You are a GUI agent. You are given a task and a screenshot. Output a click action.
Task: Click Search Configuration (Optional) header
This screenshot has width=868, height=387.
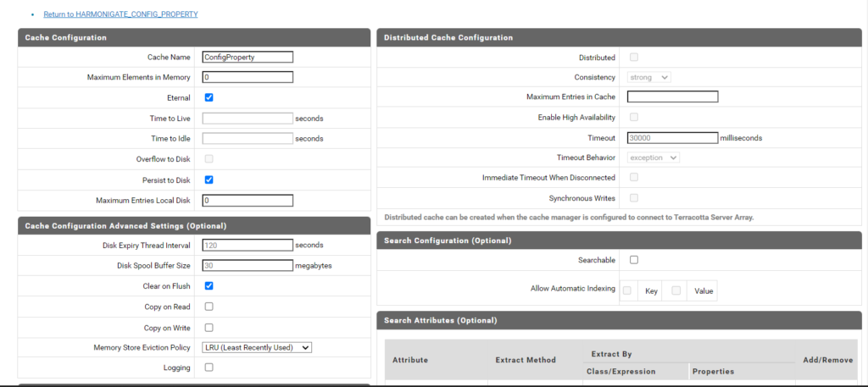(619, 240)
